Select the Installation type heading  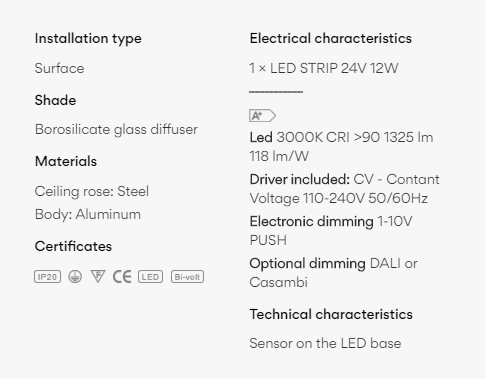click(x=88, y=39)
